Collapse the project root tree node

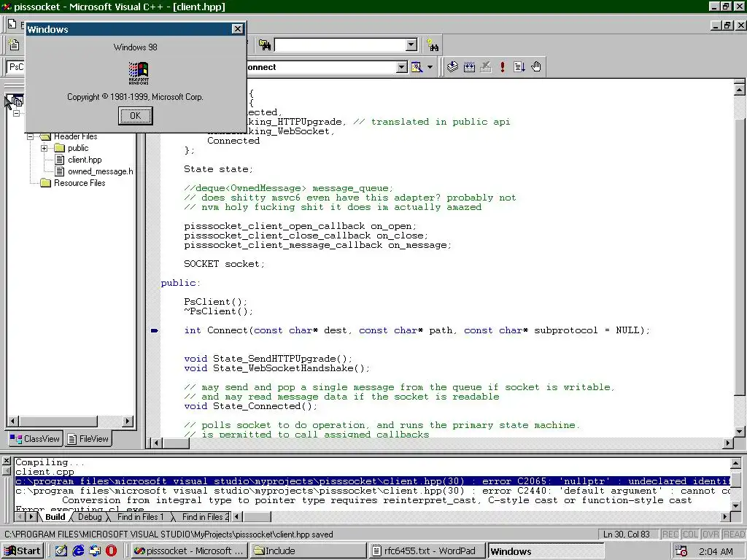[16, 113]
